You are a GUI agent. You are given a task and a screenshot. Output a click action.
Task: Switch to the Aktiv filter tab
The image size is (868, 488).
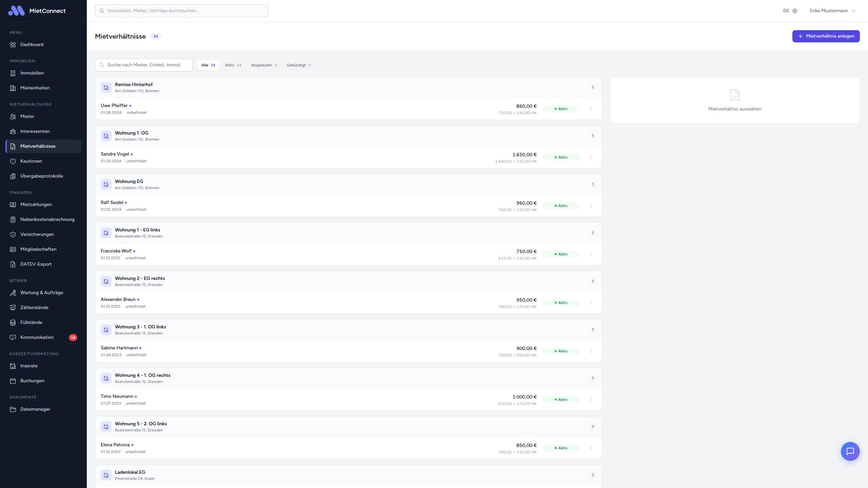click(233, 65)
